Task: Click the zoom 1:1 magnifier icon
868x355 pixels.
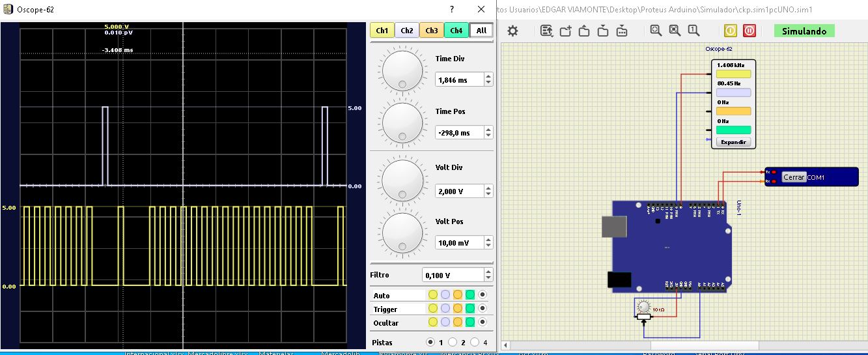Action: pyautogui.click(x=693, y=31)
